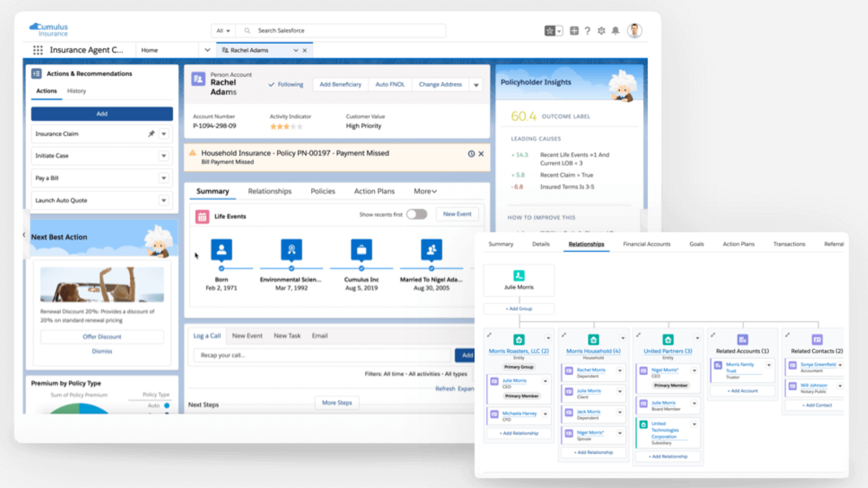Dismiss the Payment Missed alert

click(481, 154)
